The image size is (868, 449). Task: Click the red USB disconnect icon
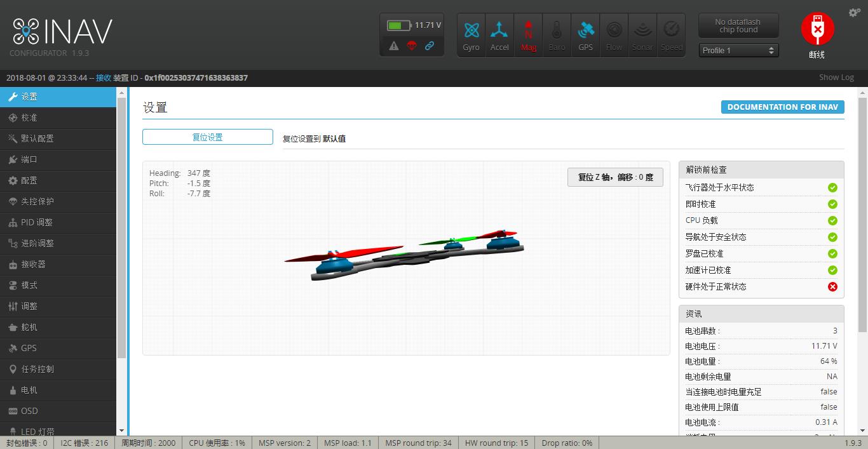(817, 29)
